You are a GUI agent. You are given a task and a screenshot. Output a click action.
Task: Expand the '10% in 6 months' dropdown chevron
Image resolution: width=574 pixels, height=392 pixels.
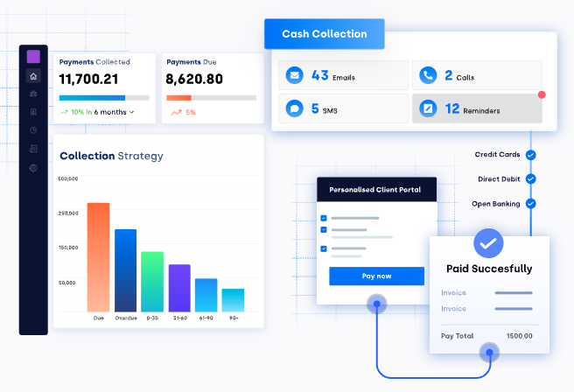coord(132,112)
